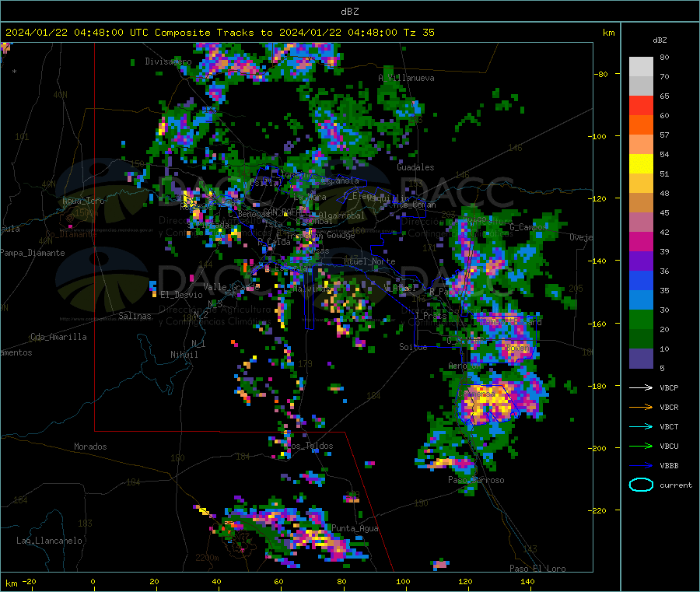Click the 'Soitue' map label
Image resolution: width=700 pixels, height=592 pixels.
[413, 346]
